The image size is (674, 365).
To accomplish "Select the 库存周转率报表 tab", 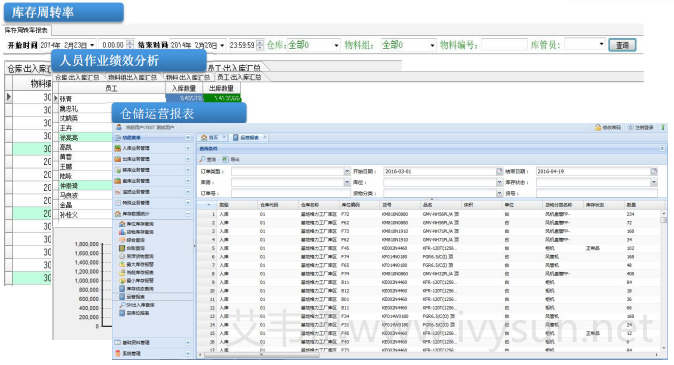I will click(26, 30).
